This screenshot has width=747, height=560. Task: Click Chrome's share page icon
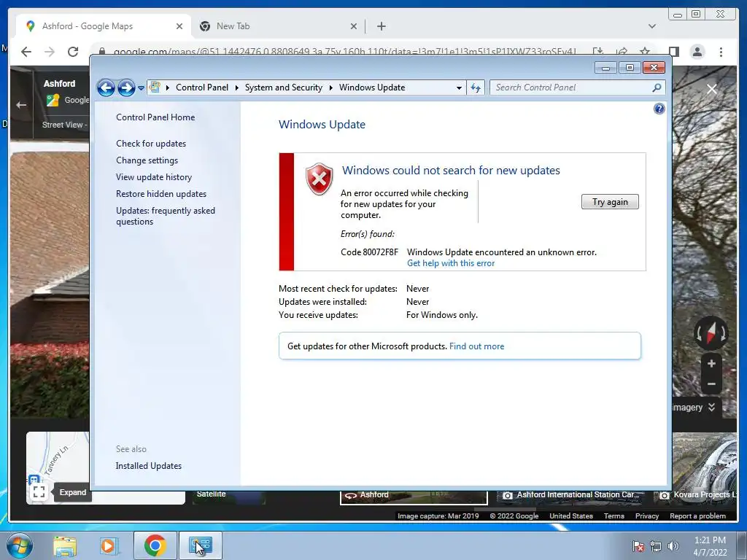622,50
